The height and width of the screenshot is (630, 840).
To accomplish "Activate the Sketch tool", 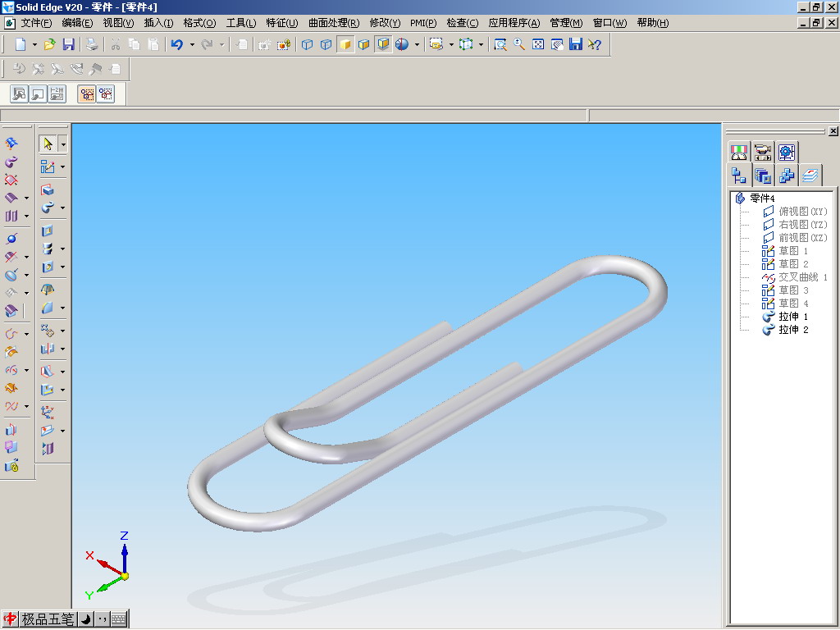I will [48, 167].
